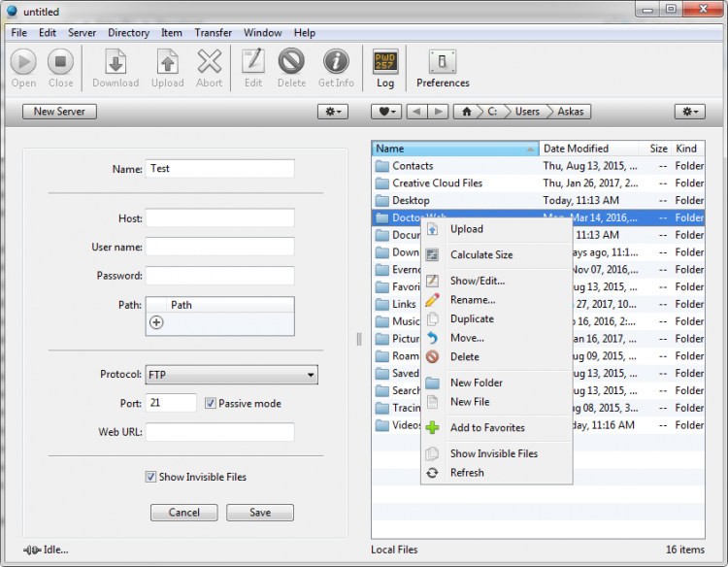728x567 pixels.
Task: Open Get Info from the toolbar
Action: (x=336, y=62)
